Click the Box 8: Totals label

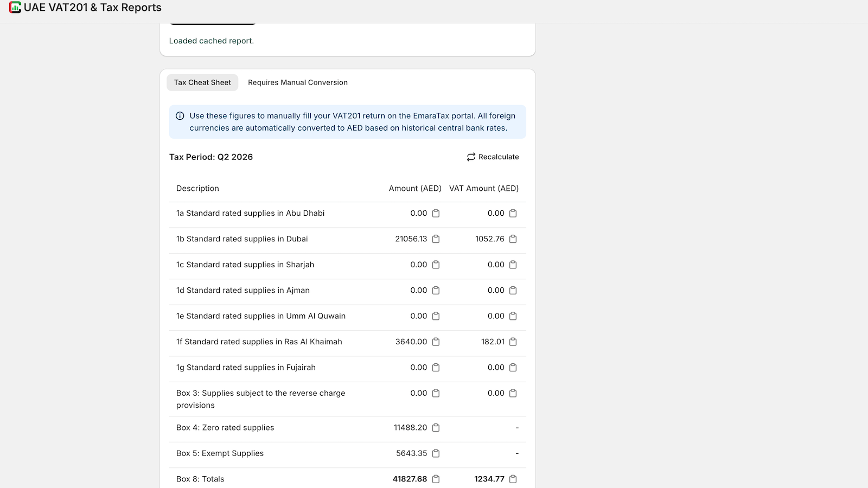[200, 479]
